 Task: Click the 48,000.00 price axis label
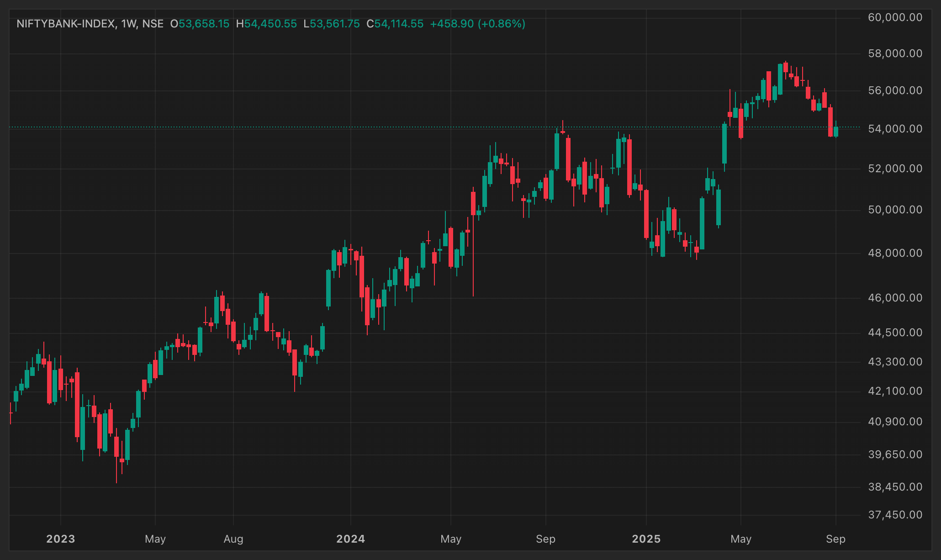pos(895,253)
